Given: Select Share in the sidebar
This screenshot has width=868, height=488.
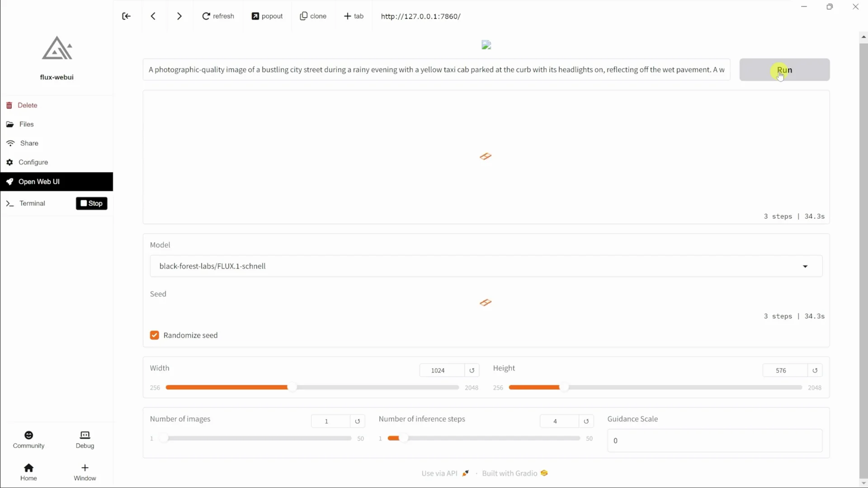Looking at the screenshot, I should pyautogui.click(x=28, y=143).
